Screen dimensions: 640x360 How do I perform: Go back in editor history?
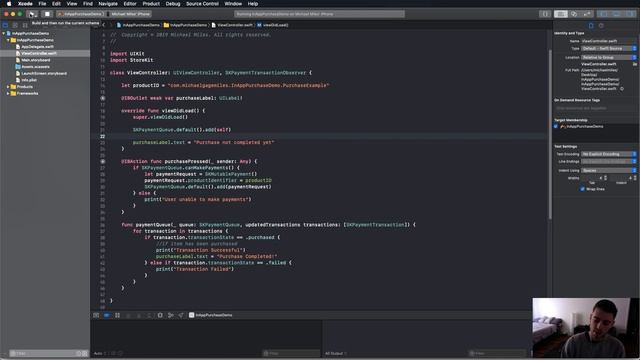(x=104, y=25)
